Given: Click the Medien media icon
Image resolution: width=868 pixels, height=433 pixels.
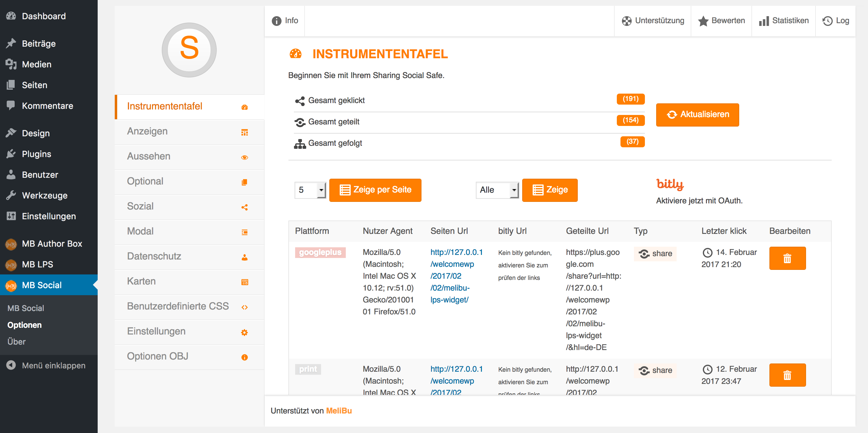Looking at the screenshot, I should click(x=11, y=64).
